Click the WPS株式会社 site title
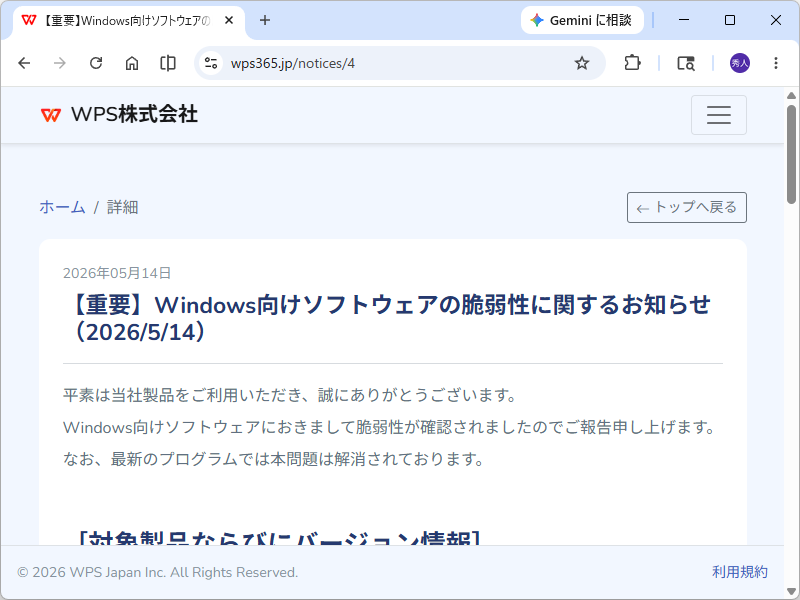The image size is (800, 600). click(134, 114)
